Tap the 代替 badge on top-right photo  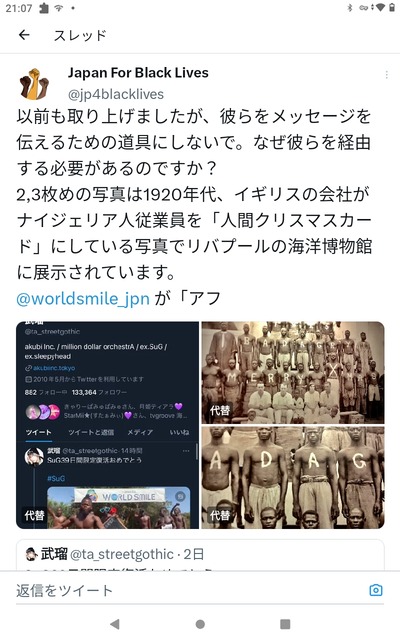pyautogui.click(x=220, y=410)
